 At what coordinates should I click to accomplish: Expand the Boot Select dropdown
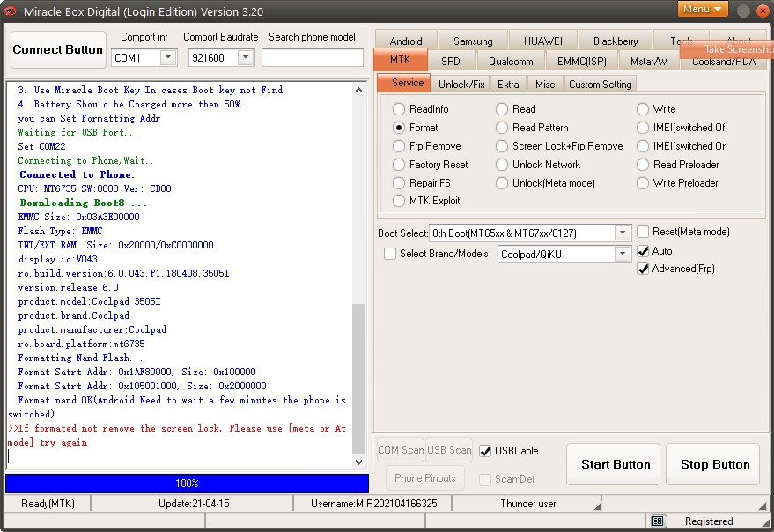pyautogui.click(x=622, y=233)
